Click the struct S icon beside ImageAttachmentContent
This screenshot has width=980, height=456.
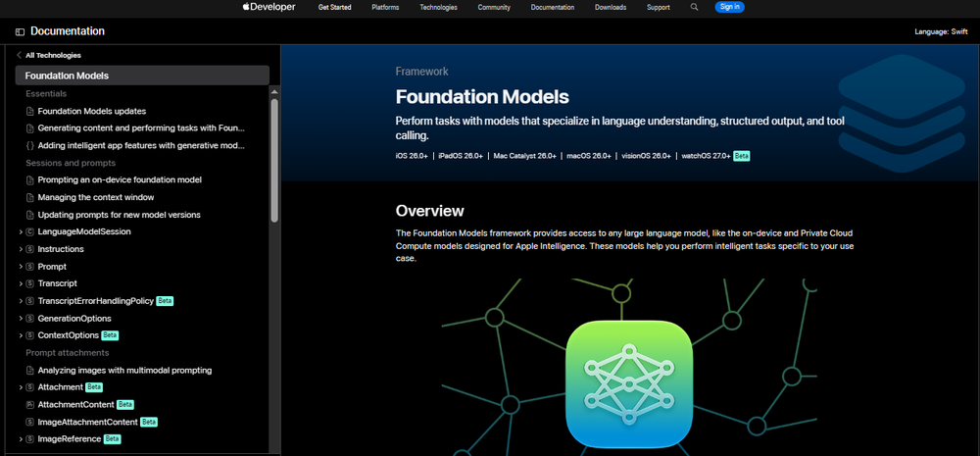tap(29, 423)
